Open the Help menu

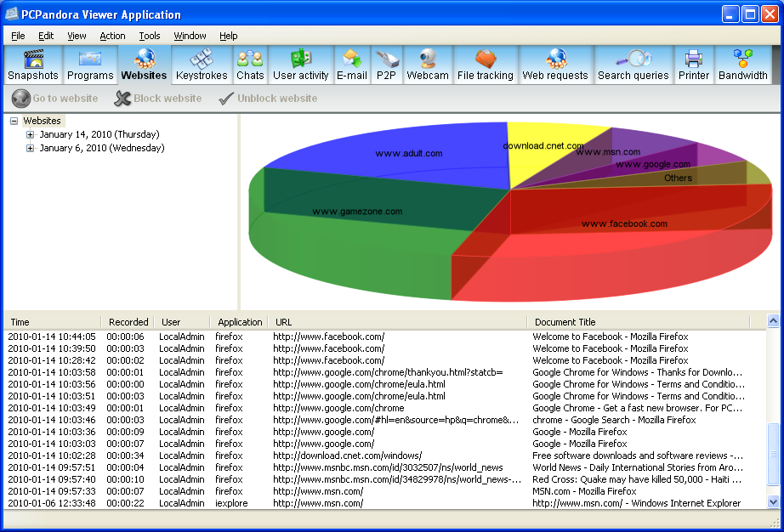pyautogui.click(x=229, y=36)
